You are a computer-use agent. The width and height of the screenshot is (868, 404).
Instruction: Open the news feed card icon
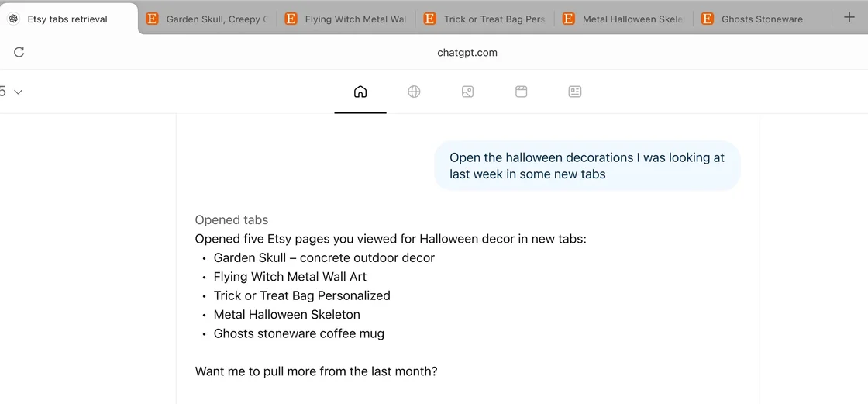(575, 92)
